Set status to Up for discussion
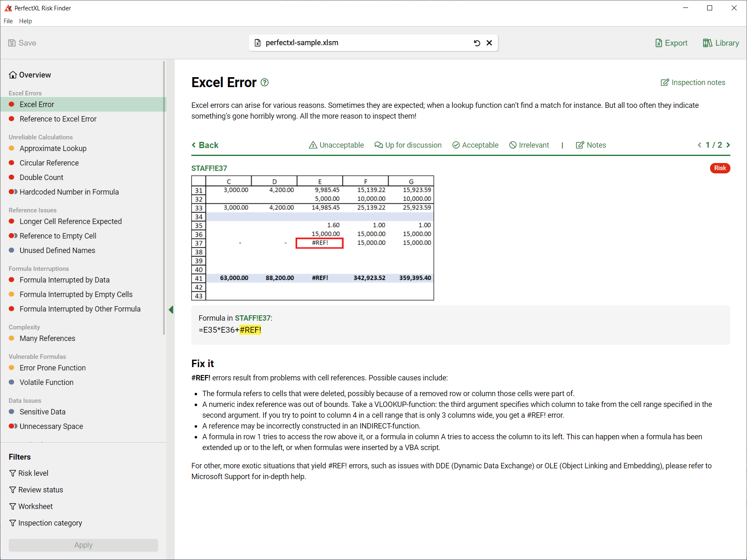 pos(408,145)
